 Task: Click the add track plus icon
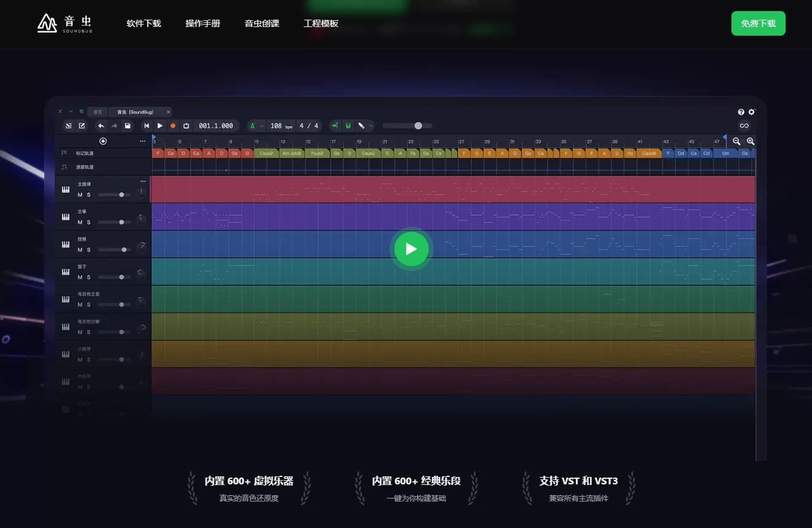pyautogui.click(x=103, y=141)
